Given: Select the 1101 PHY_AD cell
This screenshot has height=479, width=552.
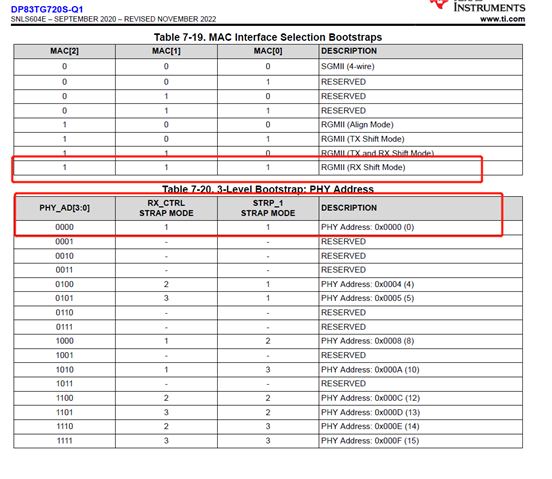Looking at the screenshot, I should (64, 412).
